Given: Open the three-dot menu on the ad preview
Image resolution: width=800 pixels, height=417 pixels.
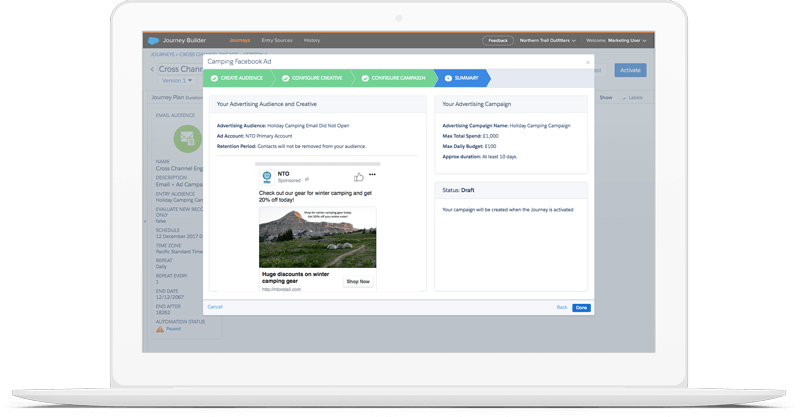Looking at the screenshot, I should [373, 176].
